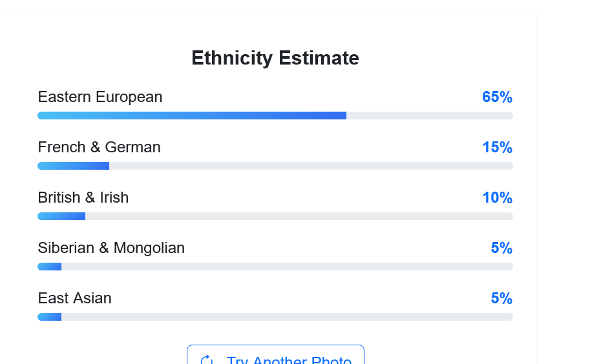The width and height of the screenshot is (590, 364).
Task: Click the refresh icon on Try Another Photo
Action: click(x=207, y=360)
